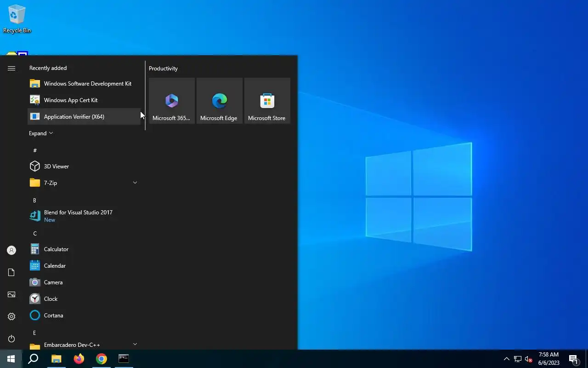Open the Recycle Bin desktop icon
Screen dimensions: 588x368
click(17, 19)
